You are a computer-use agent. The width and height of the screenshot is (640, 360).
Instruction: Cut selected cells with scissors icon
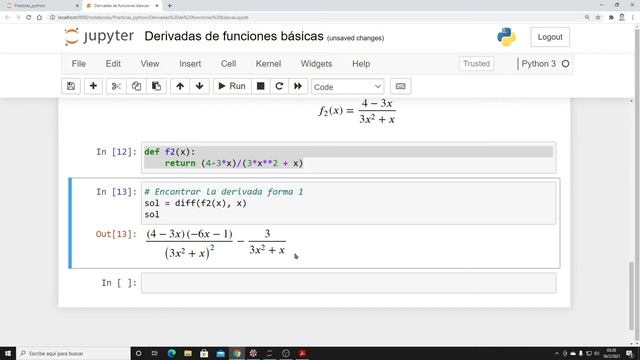(116, 86)
